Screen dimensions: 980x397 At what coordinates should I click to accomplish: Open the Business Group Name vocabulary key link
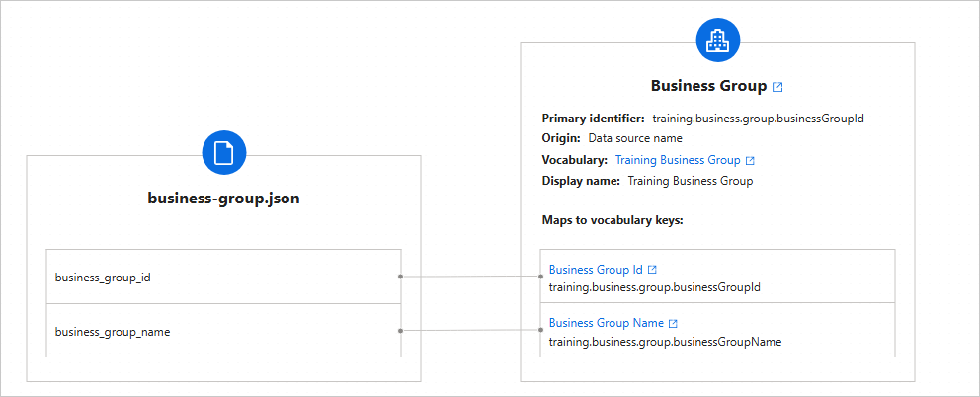tap(607, 323)
